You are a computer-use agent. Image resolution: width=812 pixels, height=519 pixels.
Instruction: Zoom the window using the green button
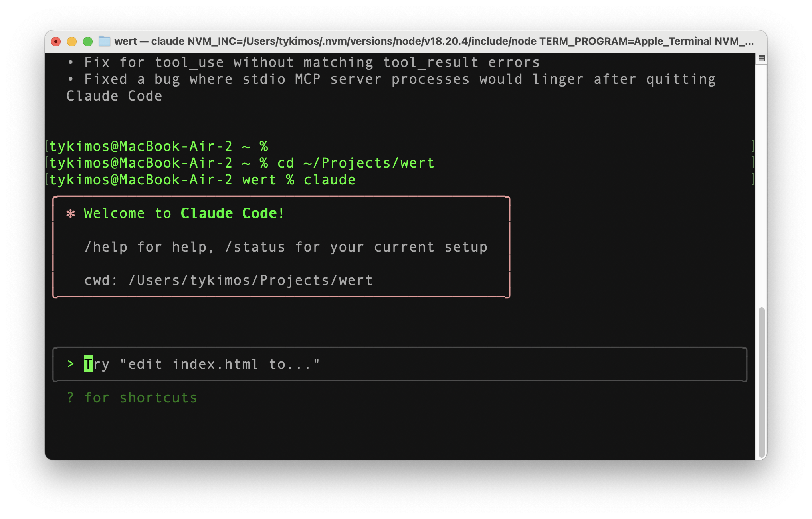coord(88,42)
